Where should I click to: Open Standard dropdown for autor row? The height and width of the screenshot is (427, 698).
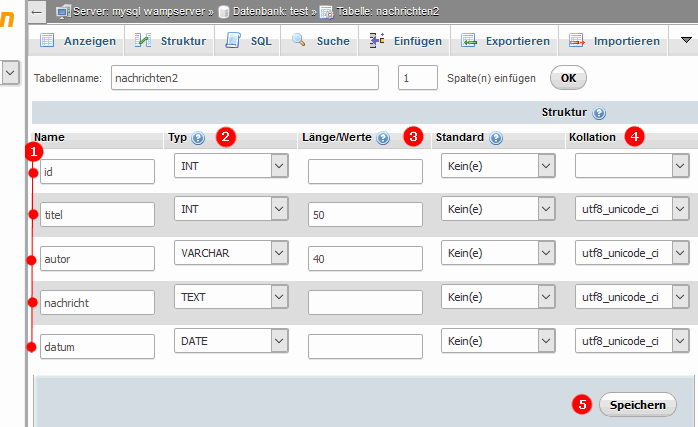498,253
